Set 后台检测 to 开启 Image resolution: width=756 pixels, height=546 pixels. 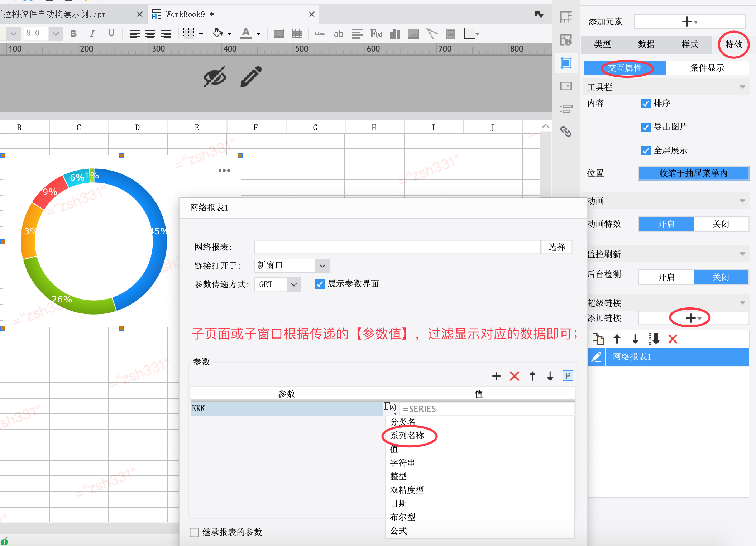pos(666,277)
